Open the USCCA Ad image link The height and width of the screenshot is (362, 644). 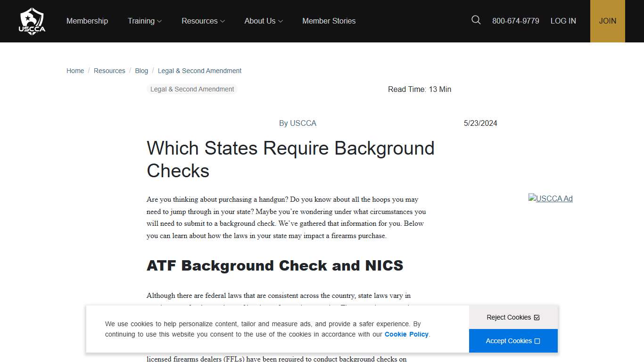(x=550, y=198)
